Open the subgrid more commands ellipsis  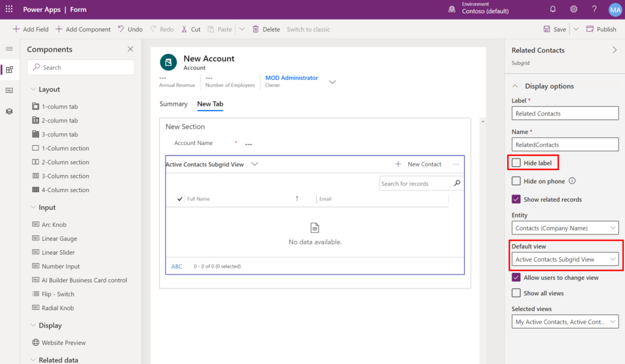click(x=456, y=164)
